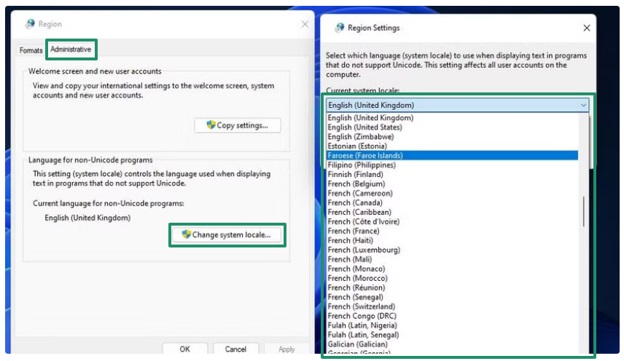Click the locale list scrollbar thumb
This screenshot has height=361, width=624.
coord(583,211)
